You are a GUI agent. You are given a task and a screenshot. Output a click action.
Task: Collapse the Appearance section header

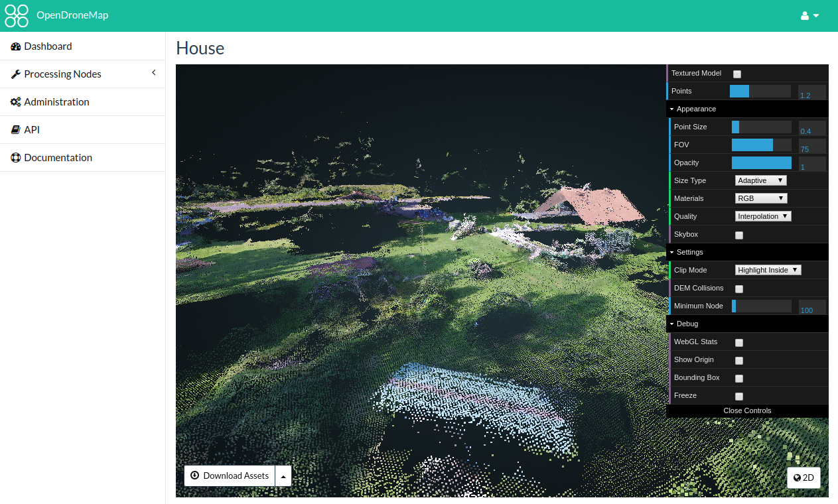point(696,109)
